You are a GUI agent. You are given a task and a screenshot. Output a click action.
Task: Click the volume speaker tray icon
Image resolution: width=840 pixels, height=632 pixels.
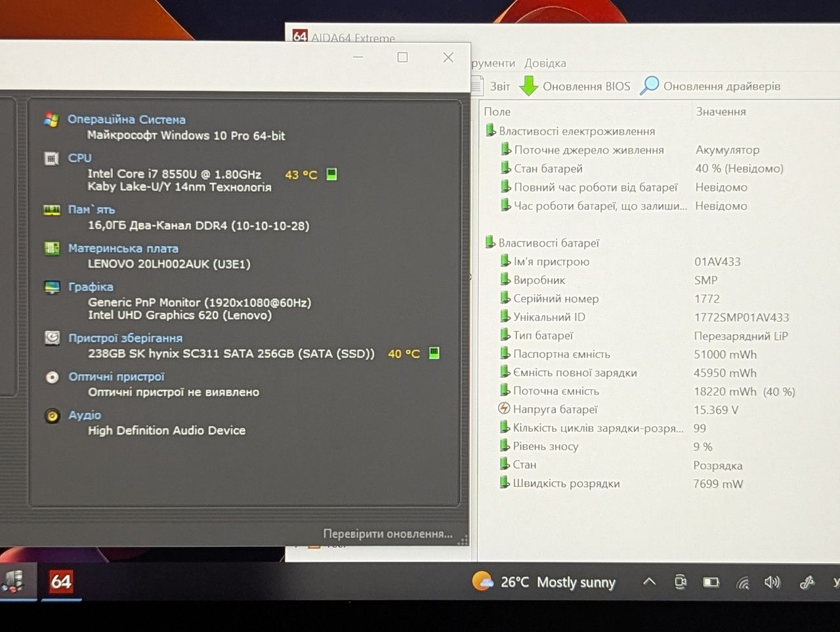[772, 582]
